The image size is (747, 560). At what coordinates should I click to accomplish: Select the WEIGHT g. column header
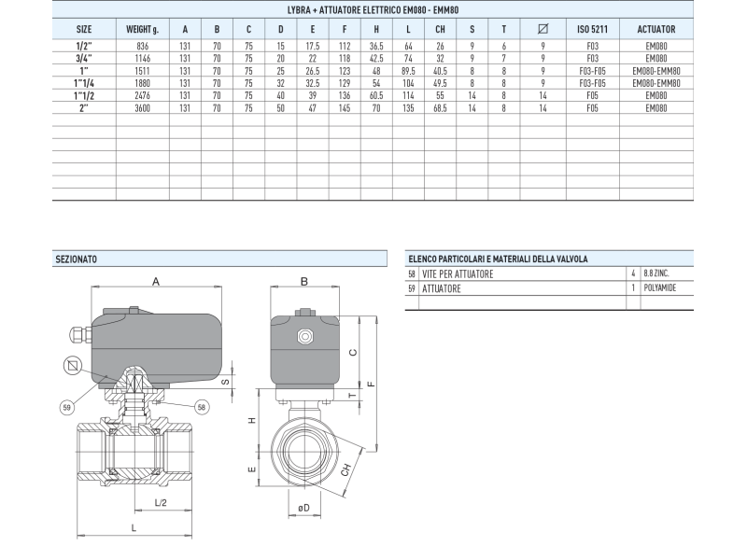pyautogui.click(x=142, y=29)
